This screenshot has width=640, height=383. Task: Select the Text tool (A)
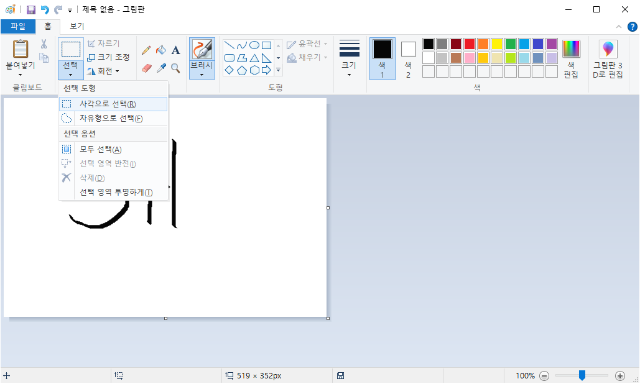coord(176,50)
